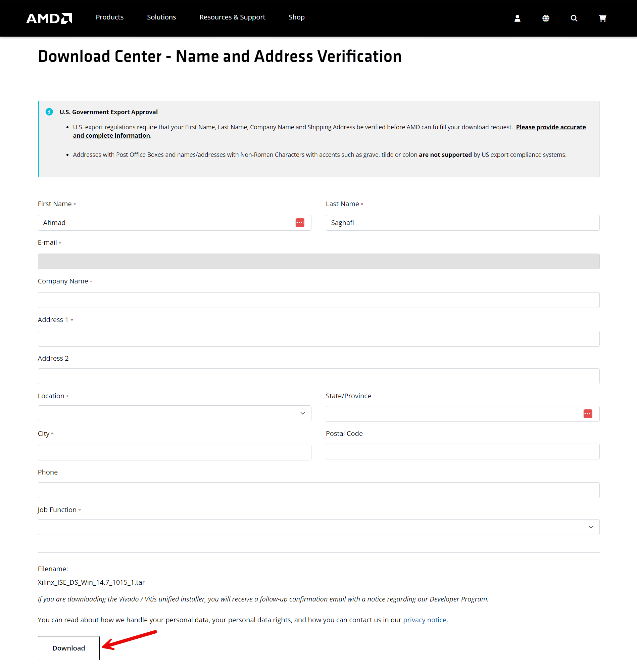Screen dimensions: 637x672
Task: Click inside the Company Name field
Action: tap(318, 300)
